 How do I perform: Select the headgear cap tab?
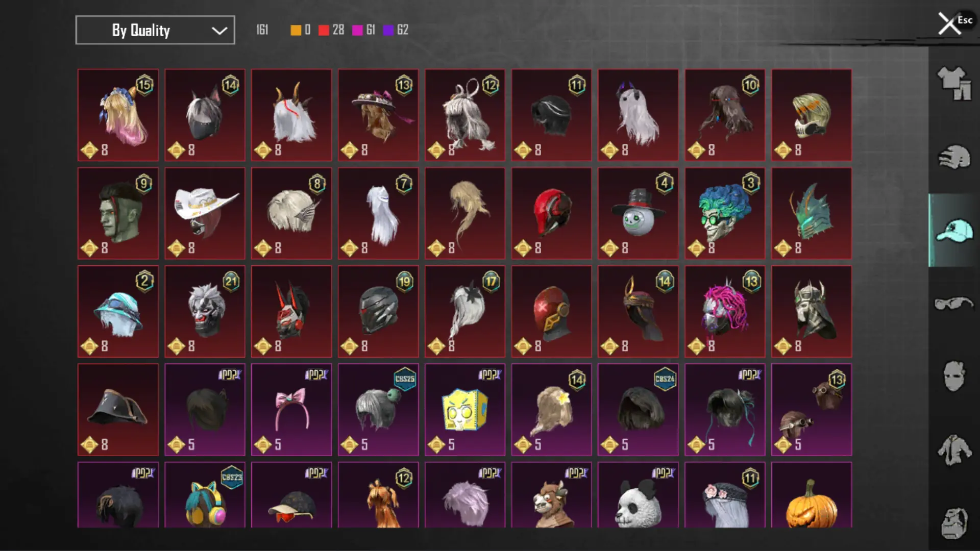[954, 230]
